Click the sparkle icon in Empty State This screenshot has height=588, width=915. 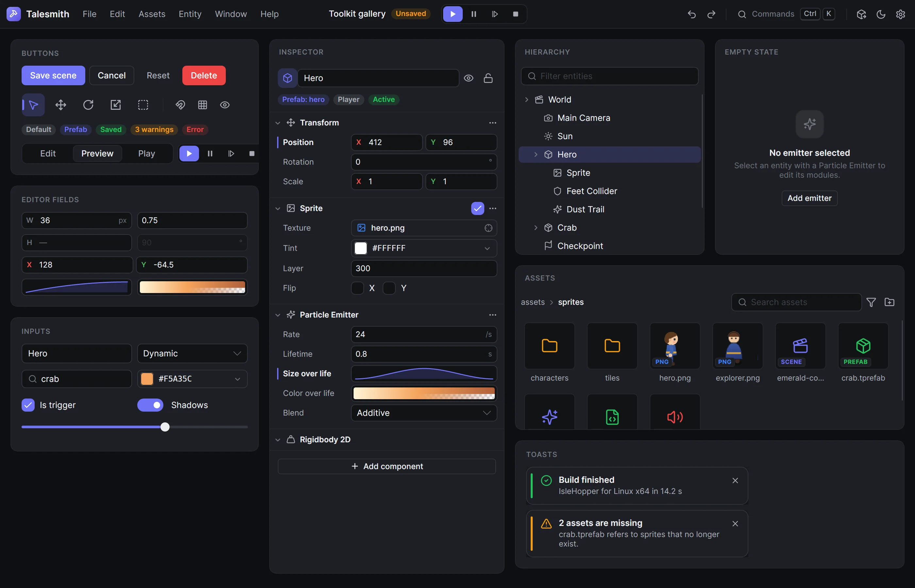[x=809, y=124]
